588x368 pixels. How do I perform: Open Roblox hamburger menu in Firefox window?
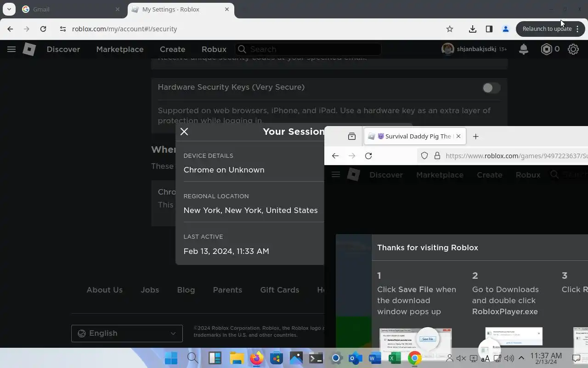(336, 175)
